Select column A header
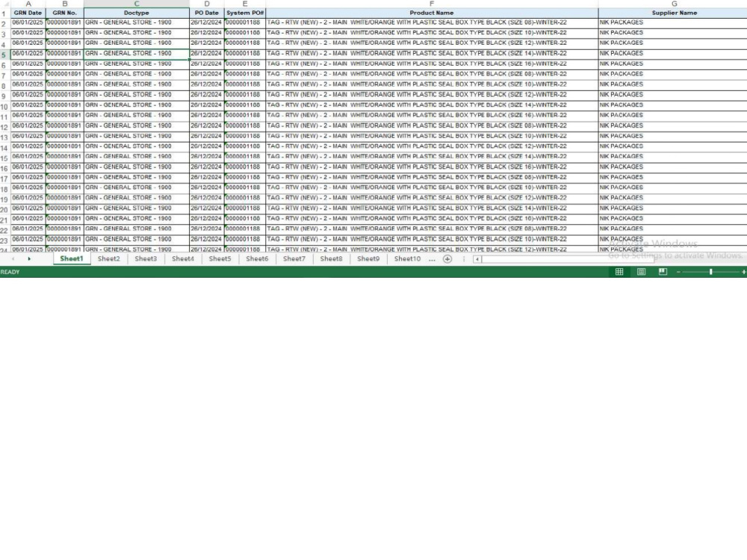The width and height of the screenshot is (747, 560). coord(28,4)
